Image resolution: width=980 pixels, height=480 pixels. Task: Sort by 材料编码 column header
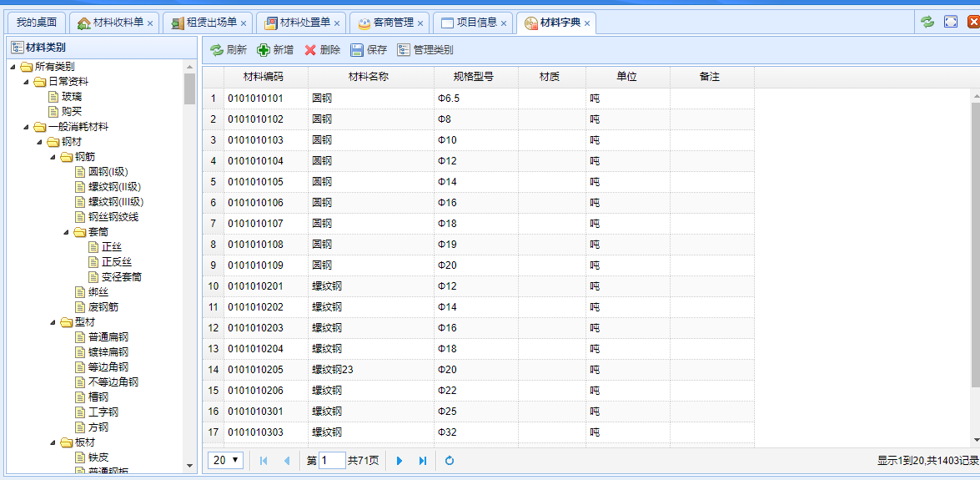(x=265, y=77)
